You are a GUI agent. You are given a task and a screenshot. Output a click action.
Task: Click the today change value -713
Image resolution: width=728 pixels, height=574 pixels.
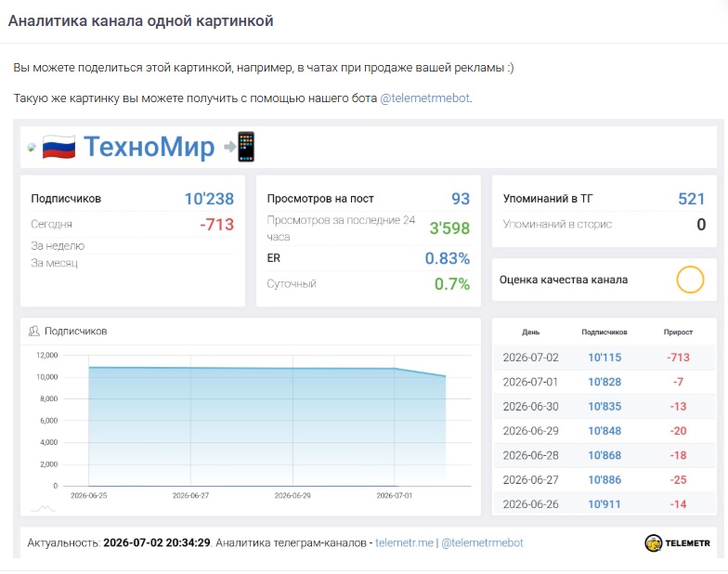click(217, 225)
